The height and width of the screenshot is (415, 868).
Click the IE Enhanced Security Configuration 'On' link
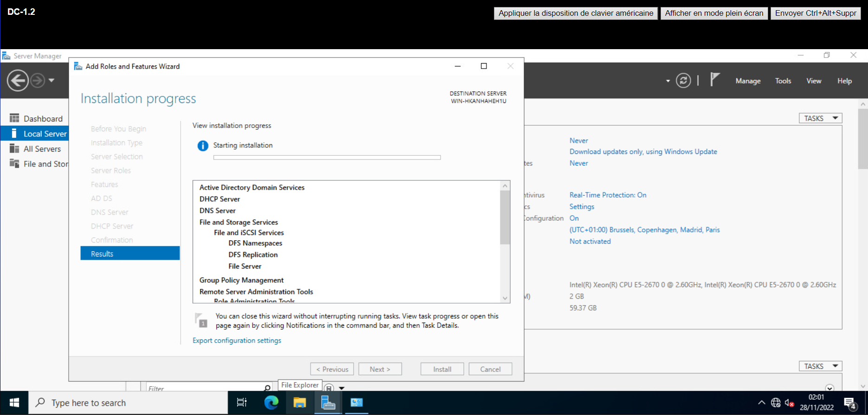(574, 218)
